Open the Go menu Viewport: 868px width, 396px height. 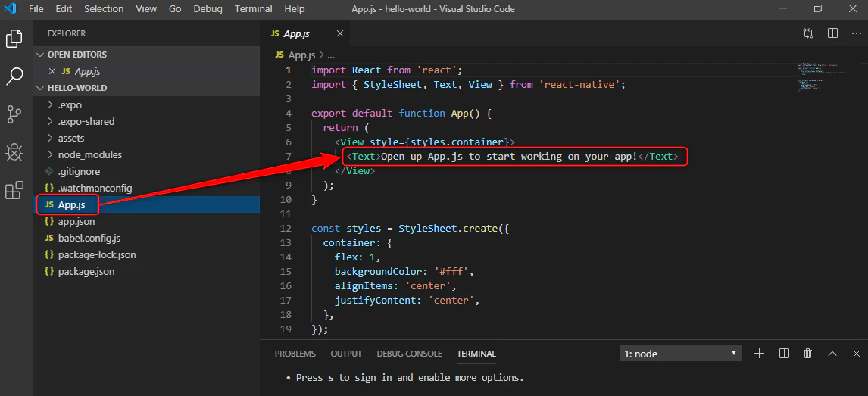(175, 9)
